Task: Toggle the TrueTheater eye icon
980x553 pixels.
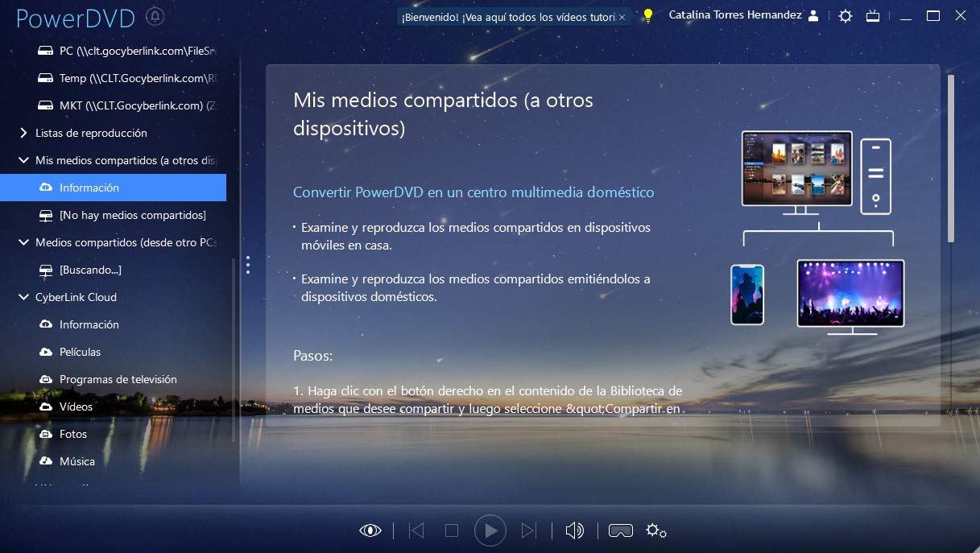Action: [x=370, y=530]
